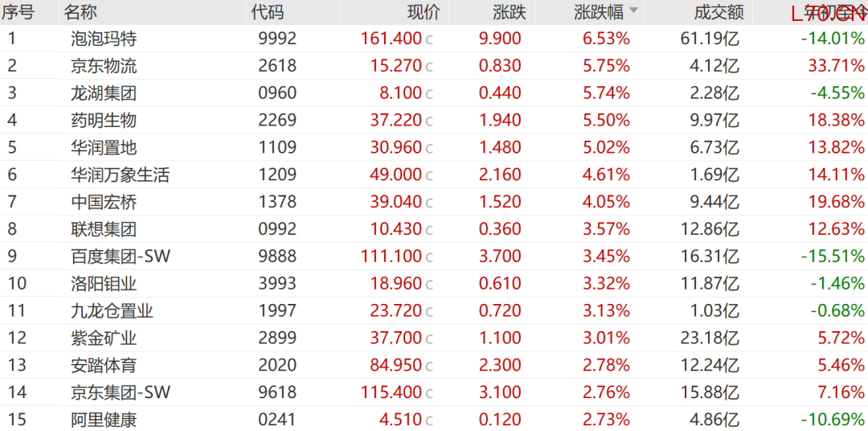868x431 pixels.
Task: Click stock code 9618
Action: click(277, 392)
